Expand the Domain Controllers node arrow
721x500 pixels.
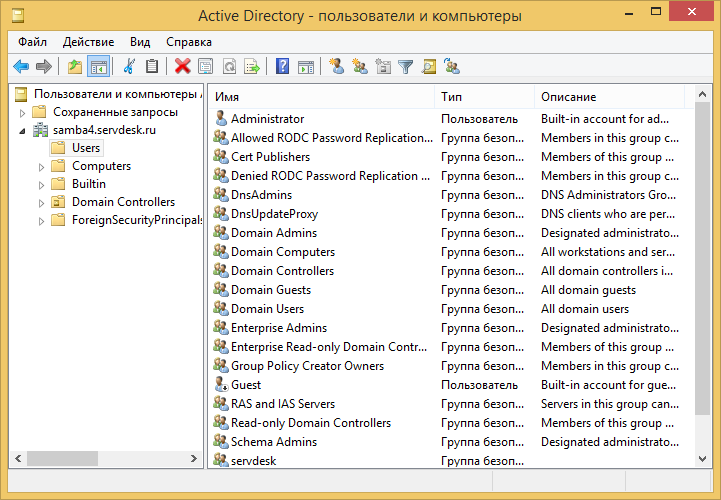pos(41,203)
